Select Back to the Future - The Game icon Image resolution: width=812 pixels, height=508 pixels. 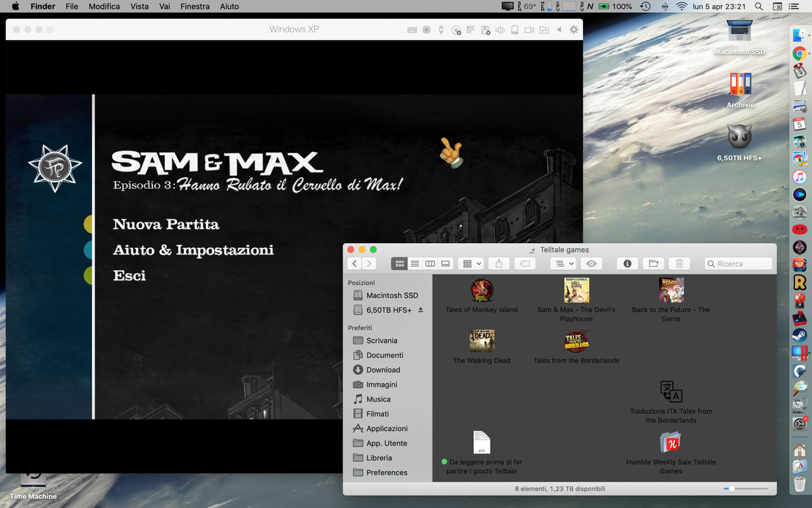pyautogui.click(x=671, y=290)
